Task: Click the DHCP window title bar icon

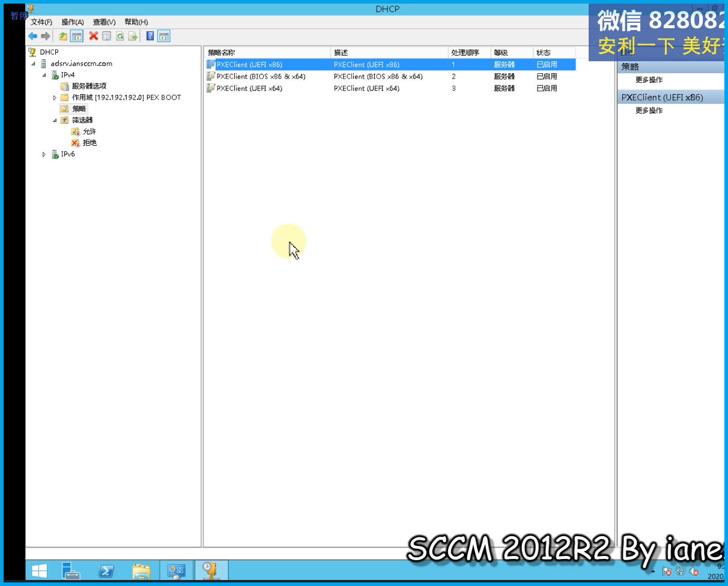Action: pyautogui.click(x=31, y=8)
